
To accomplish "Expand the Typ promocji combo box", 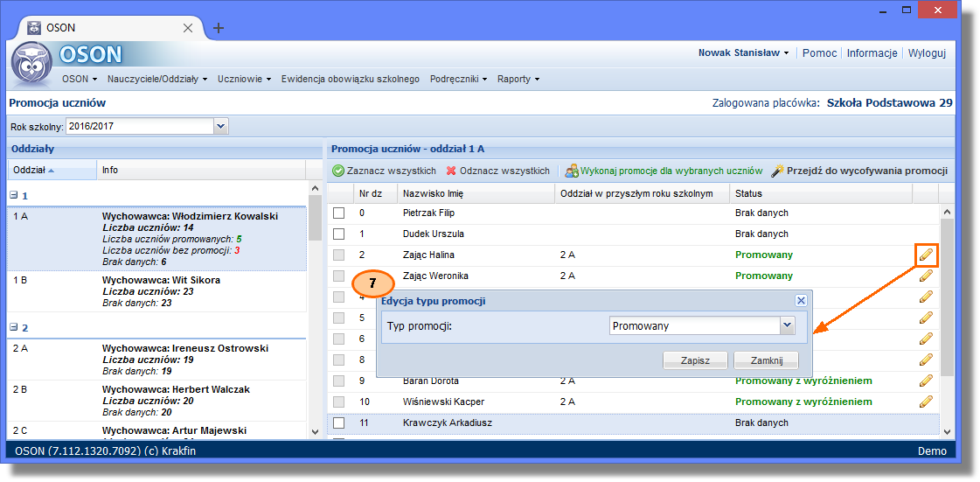I will tap(787, 325).
